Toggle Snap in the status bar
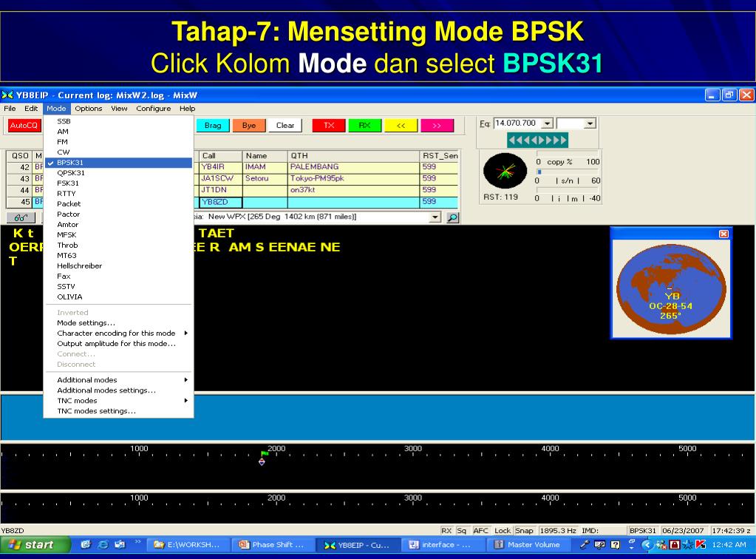Screen dimensions: 756x559 [x=524, y=531]
